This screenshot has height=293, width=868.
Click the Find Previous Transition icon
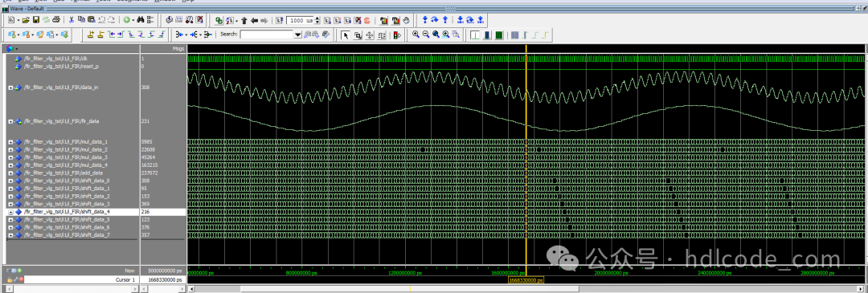pos(111,35)
